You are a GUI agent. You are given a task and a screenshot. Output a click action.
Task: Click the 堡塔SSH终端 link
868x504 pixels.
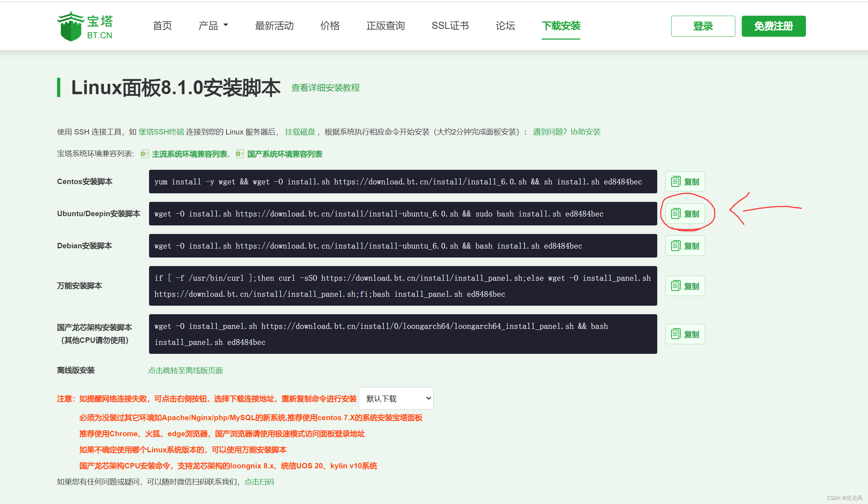pyautogui.click(x=161, y=132)
